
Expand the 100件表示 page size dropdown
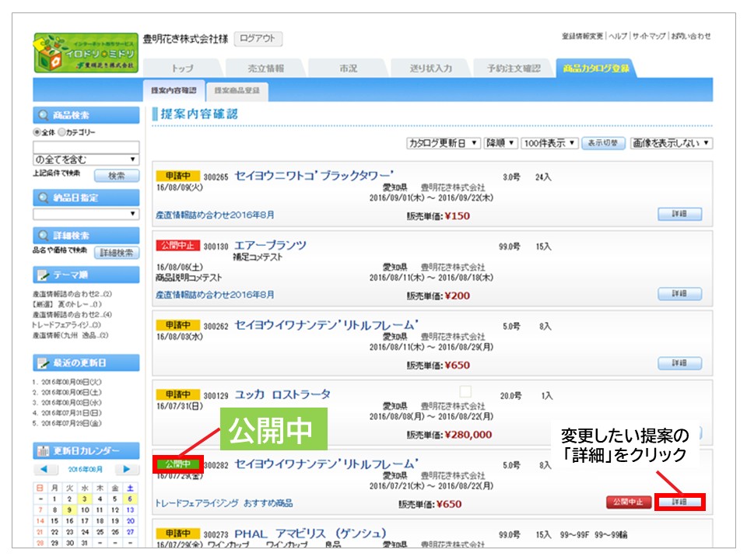[x=549, y=143]
